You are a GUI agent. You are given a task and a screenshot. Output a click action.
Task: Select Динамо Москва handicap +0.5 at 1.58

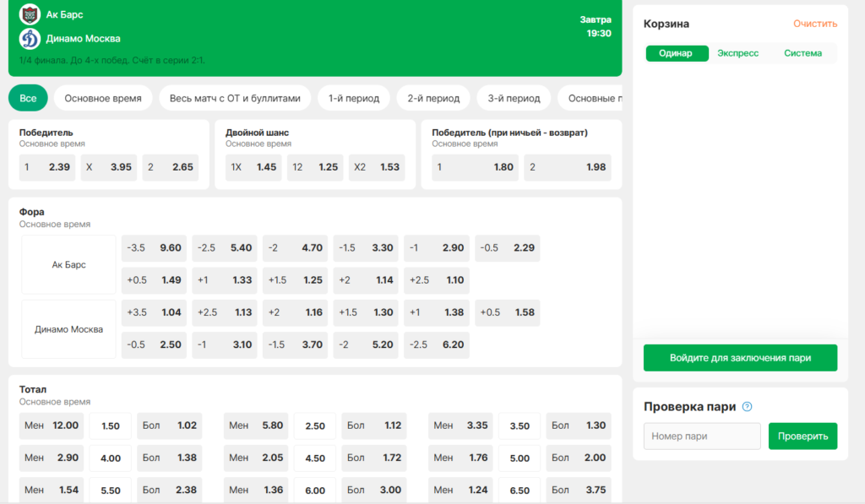(x=508, y=312)
